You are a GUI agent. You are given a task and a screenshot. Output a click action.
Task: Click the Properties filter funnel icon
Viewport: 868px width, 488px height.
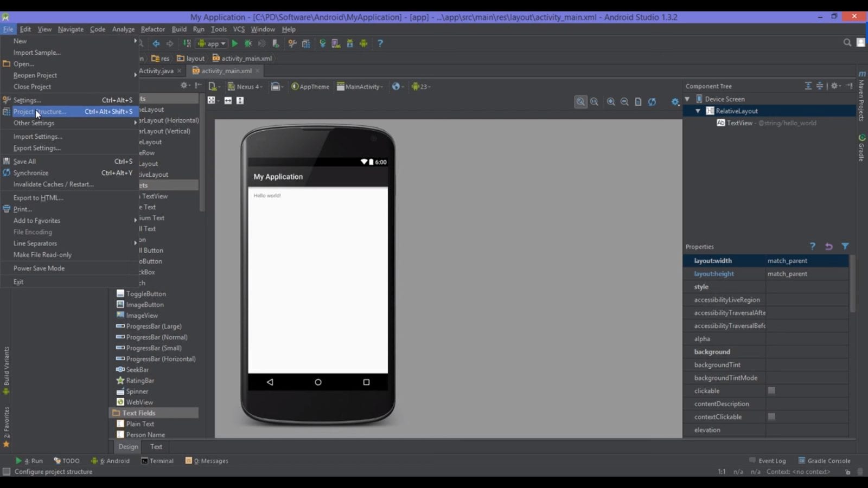click(x=845, y=246)
